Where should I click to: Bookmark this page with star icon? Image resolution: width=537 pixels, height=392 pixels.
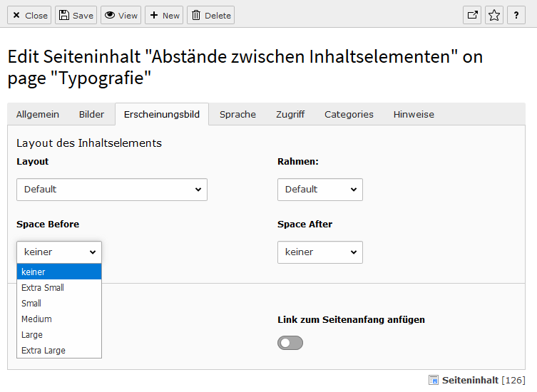(x=494, y=15)
